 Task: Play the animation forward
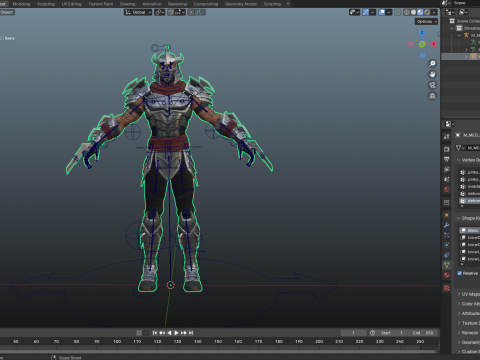point(176,333)
